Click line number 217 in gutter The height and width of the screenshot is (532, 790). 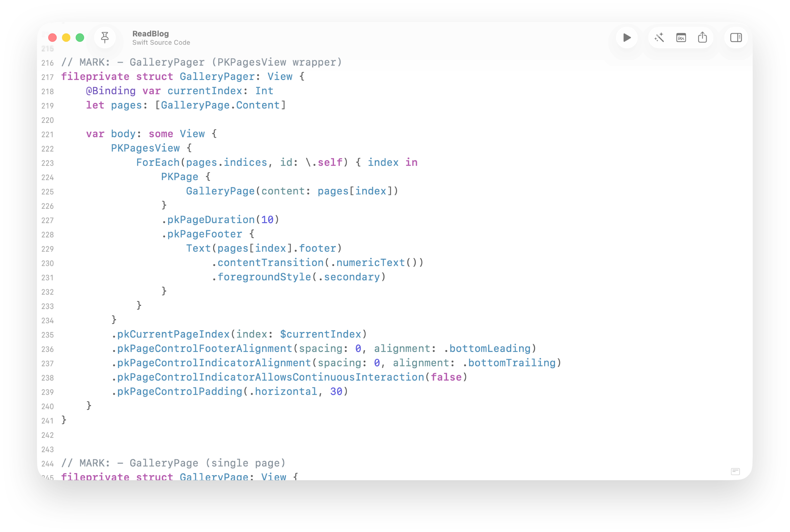tap(47, 77)
